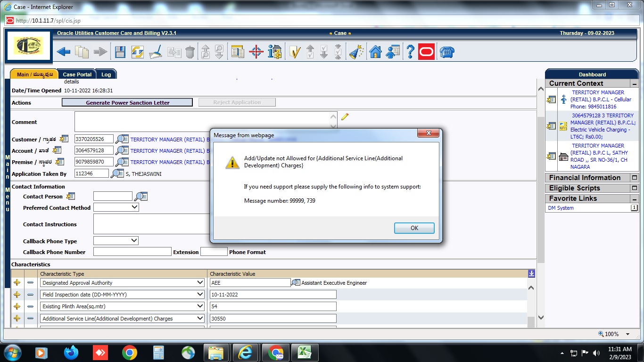Click the yellow checkmark To Do icon

pyautogui.click(x=295, y=52)
